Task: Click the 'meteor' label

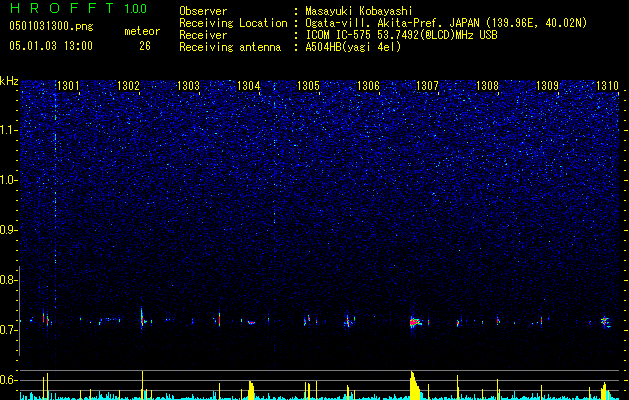Action: click(x=142, y=31)
